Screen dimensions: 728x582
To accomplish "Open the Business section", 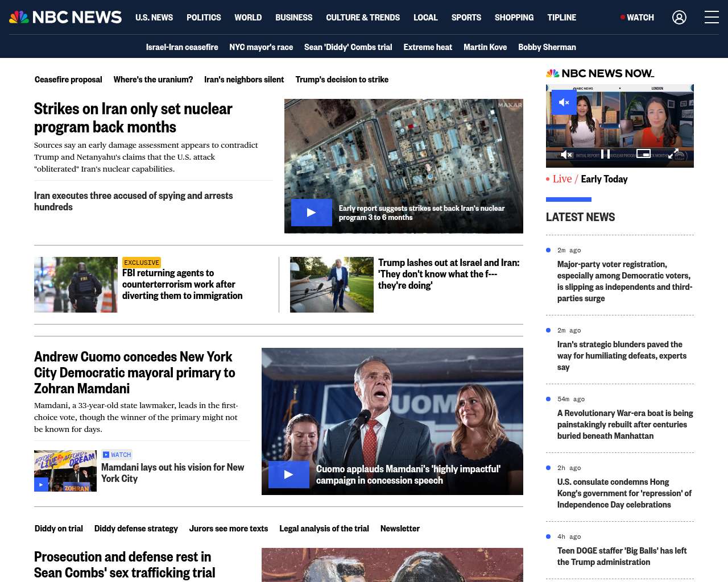I will click(x=293, y=18).
